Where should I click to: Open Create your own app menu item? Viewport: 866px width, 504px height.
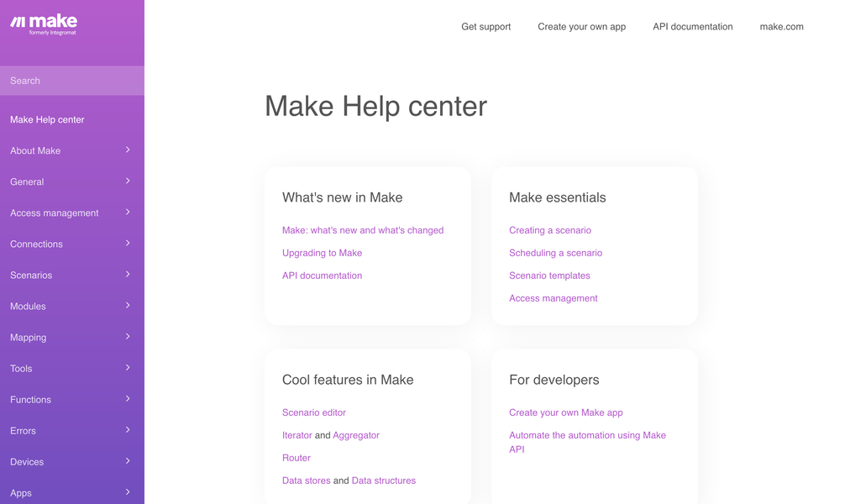(x=581, y=27)
